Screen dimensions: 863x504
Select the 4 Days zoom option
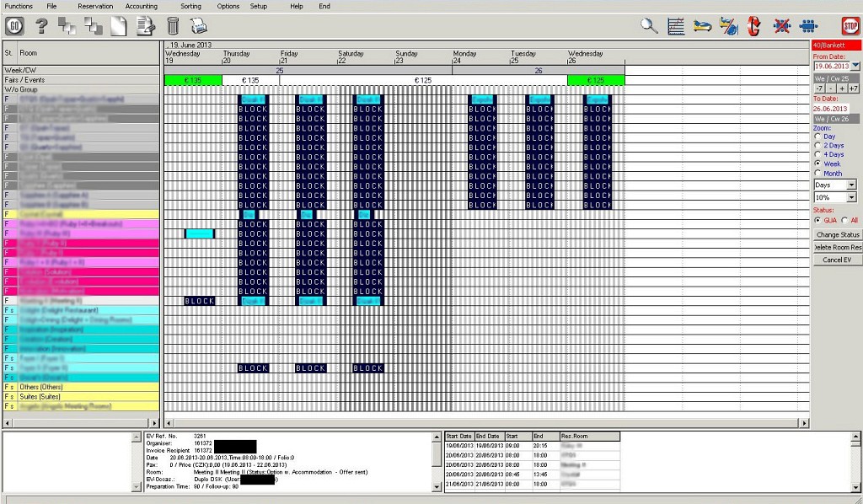coord(817,154)
